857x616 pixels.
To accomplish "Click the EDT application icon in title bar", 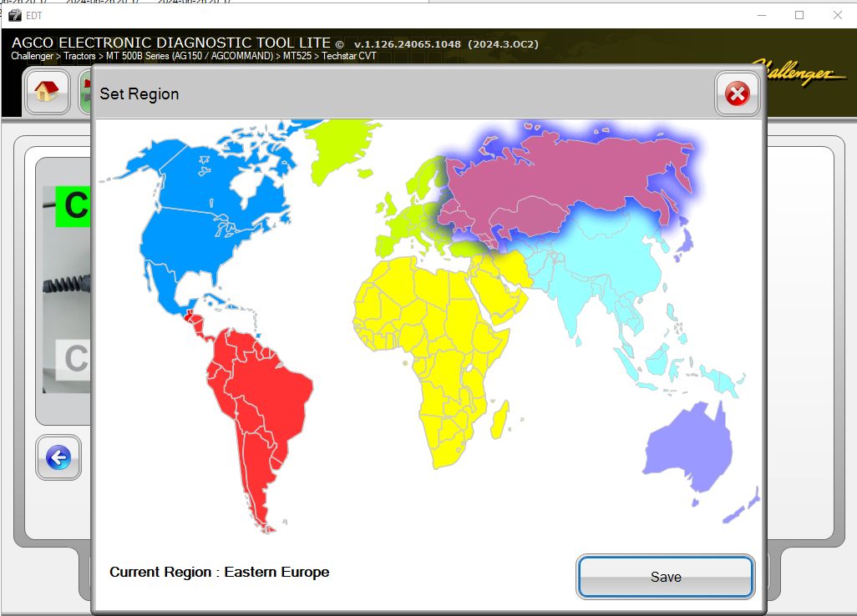I will (x=15, y=15).
